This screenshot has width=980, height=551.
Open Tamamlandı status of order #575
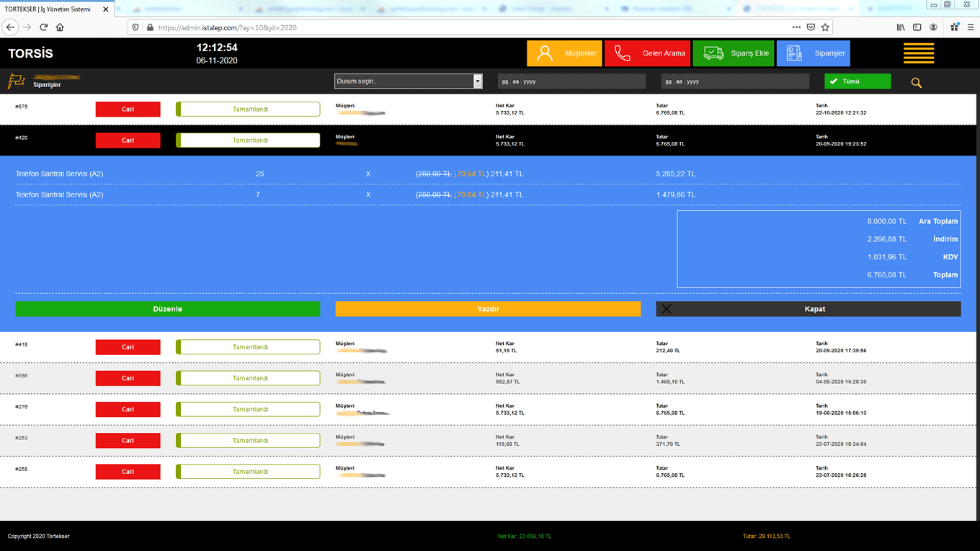[x=248, y=109]
